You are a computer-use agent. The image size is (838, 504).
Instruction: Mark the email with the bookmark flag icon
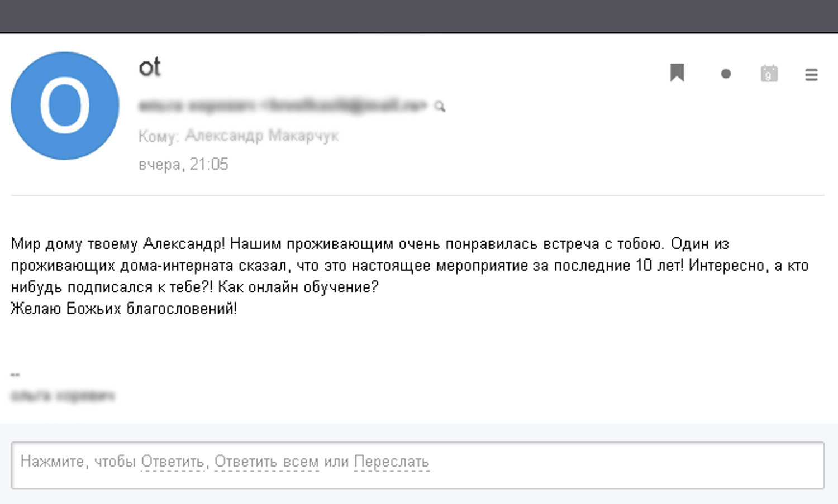(x=677, y=73)
